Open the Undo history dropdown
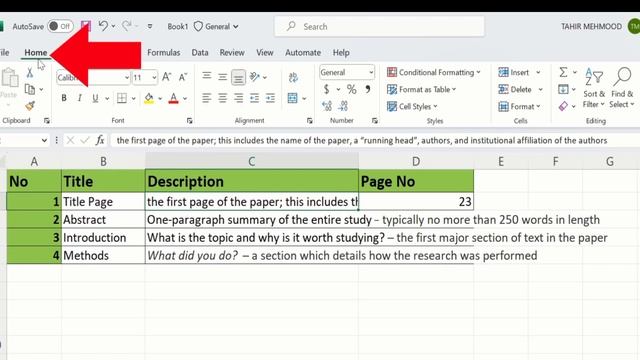Screen dimensions: 640x360 [113, 27]
